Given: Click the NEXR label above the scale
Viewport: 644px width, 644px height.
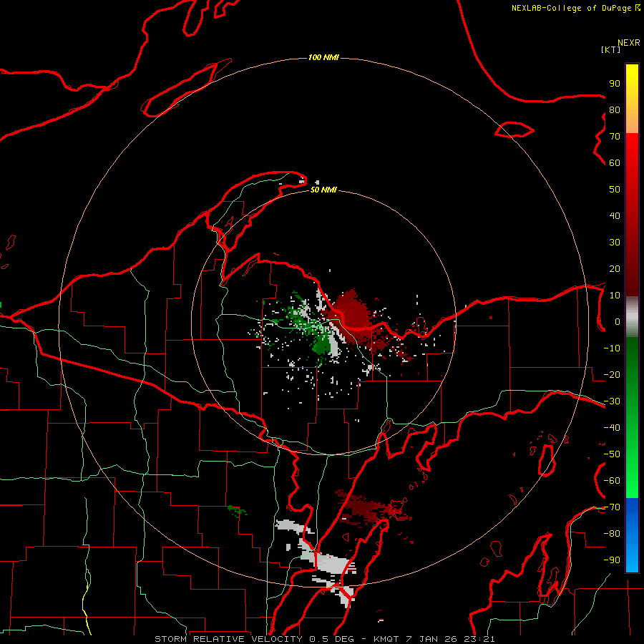Looking at the screenshot, I should tap(628, 43).
